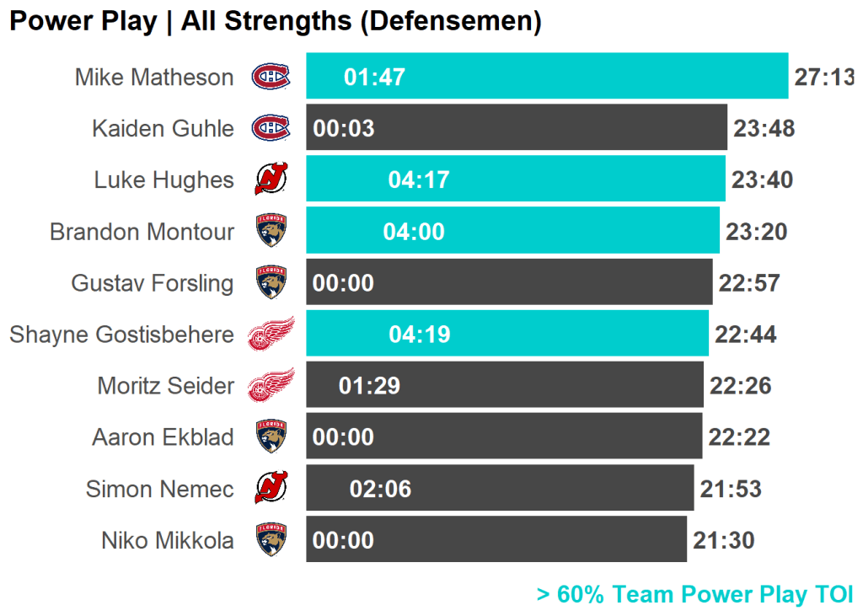The width and height of the screenshot is (863, 616).
Task: Click the chart title 'Power Play | All Strengths'
Action: tap(275, 22)
